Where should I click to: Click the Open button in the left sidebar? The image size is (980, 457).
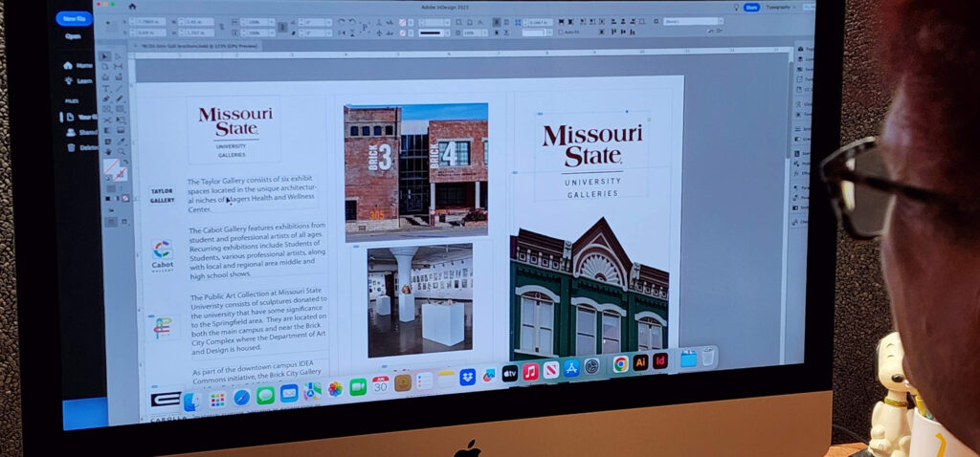pos(73,36)
